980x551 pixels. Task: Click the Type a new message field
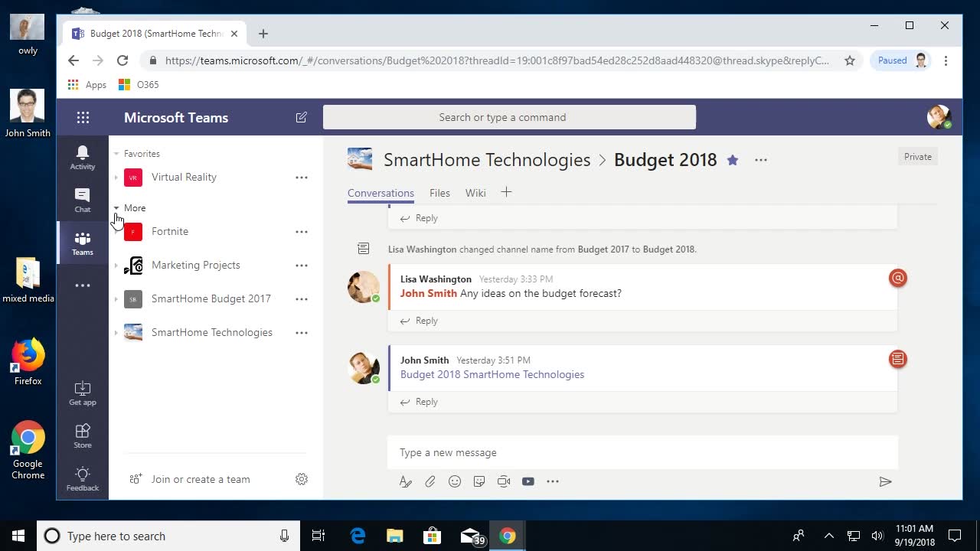(x=642, y=452)
